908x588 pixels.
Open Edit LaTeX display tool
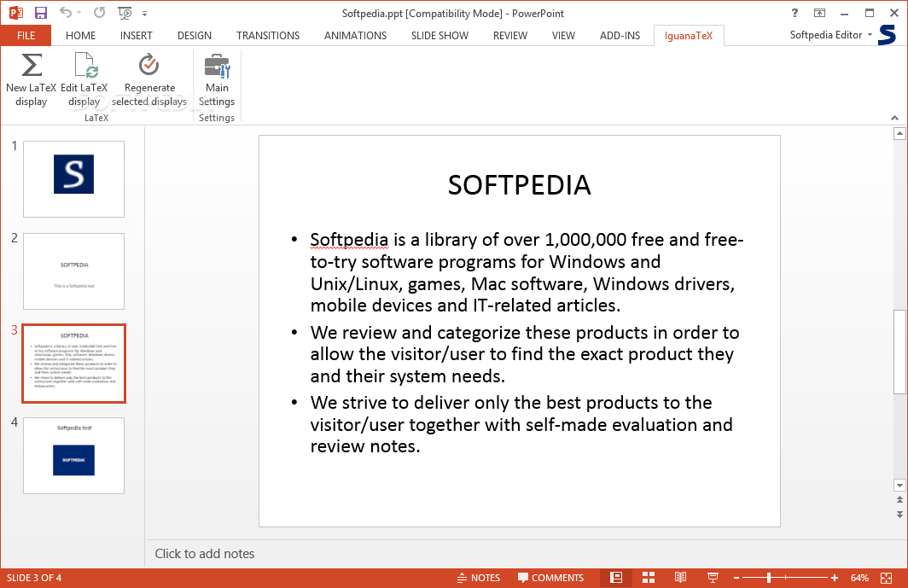tap(84, 79)
